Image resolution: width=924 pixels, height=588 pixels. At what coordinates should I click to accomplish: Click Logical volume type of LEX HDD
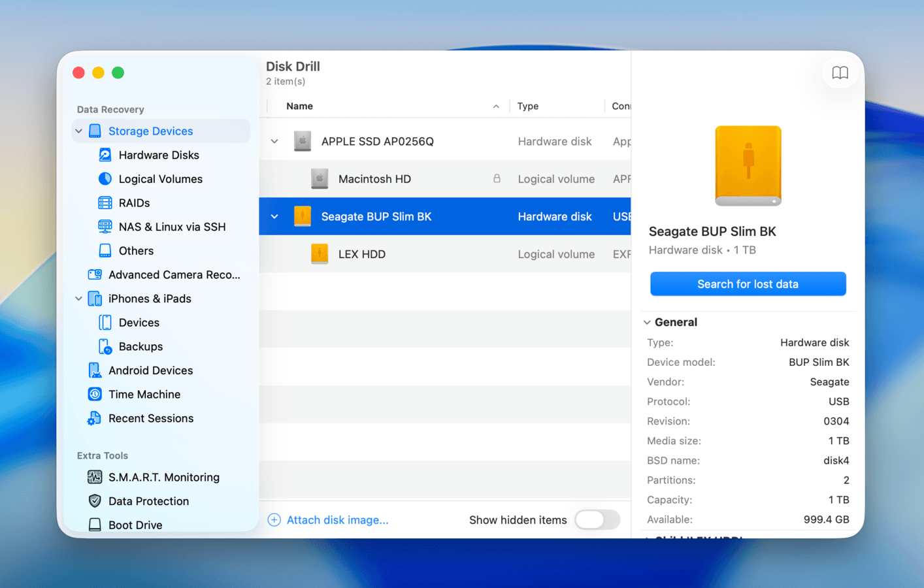coord(556,254)
